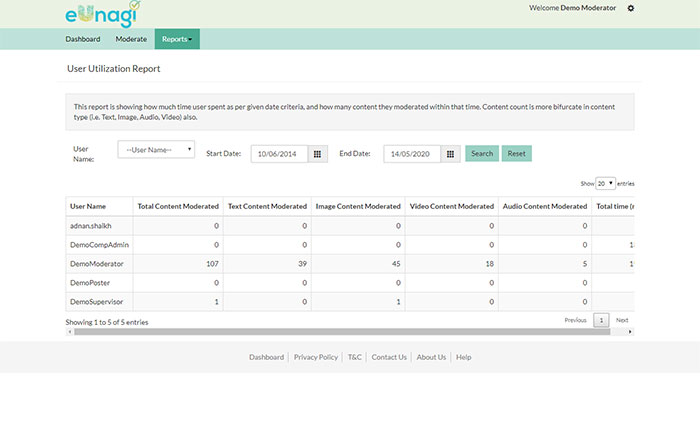
Task: Click User Utilization Report heading
Action: click(113, 69)
